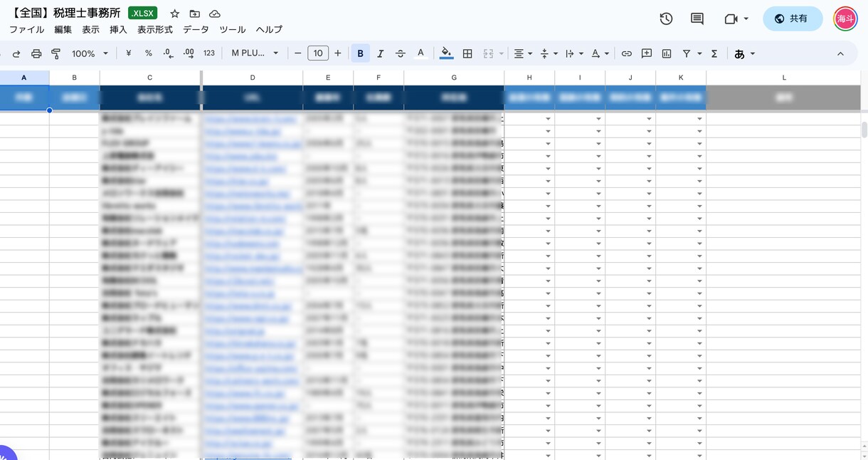Select column D header
This screenshot has height=460, width=868.
point(253,78)
